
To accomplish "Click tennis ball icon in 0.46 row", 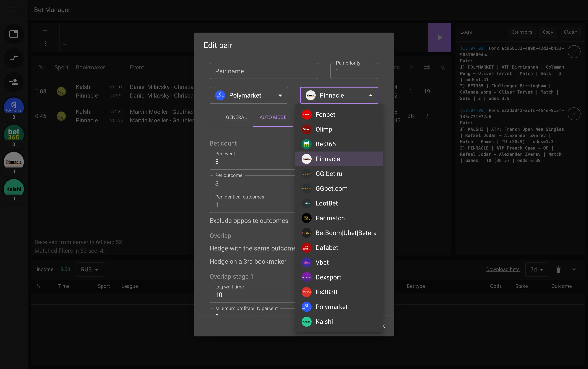I will tap(61, 116).
